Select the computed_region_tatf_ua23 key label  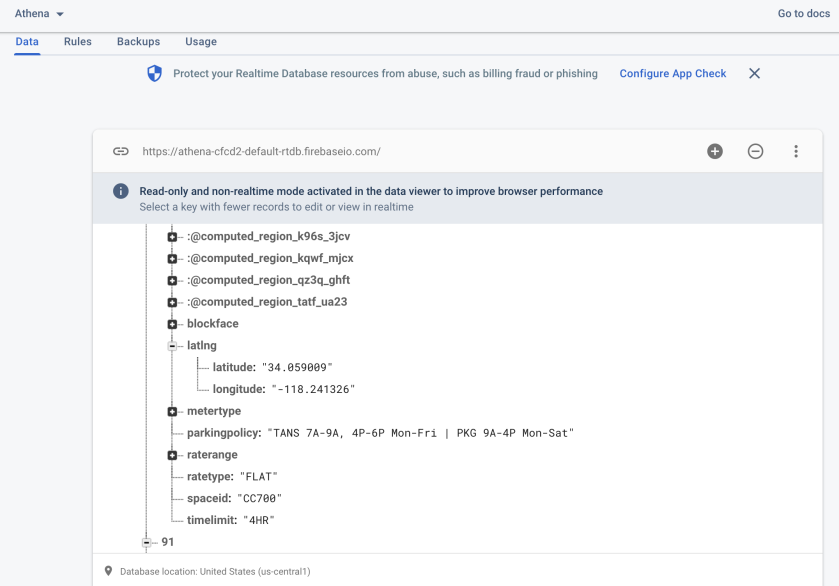point(267,302)
